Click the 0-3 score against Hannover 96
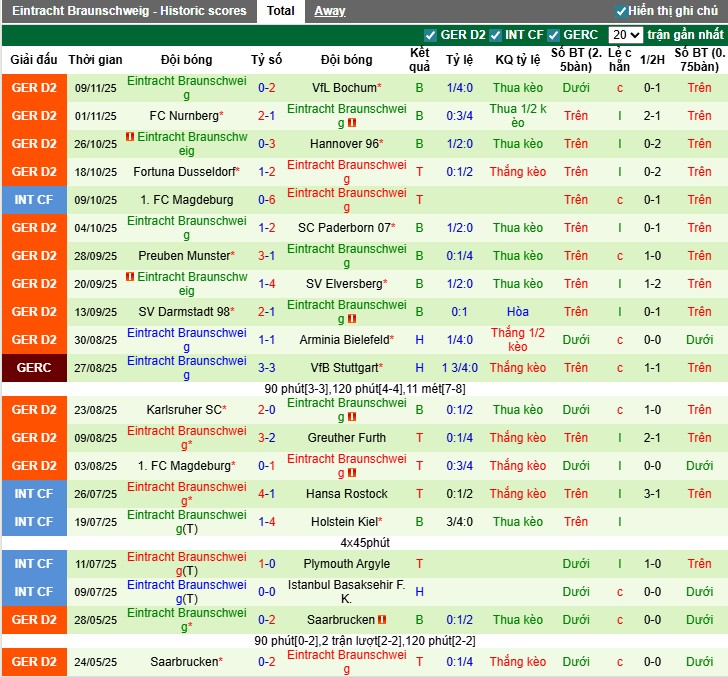Viewport: 728px width, 677px height. (x=266, y=144)
